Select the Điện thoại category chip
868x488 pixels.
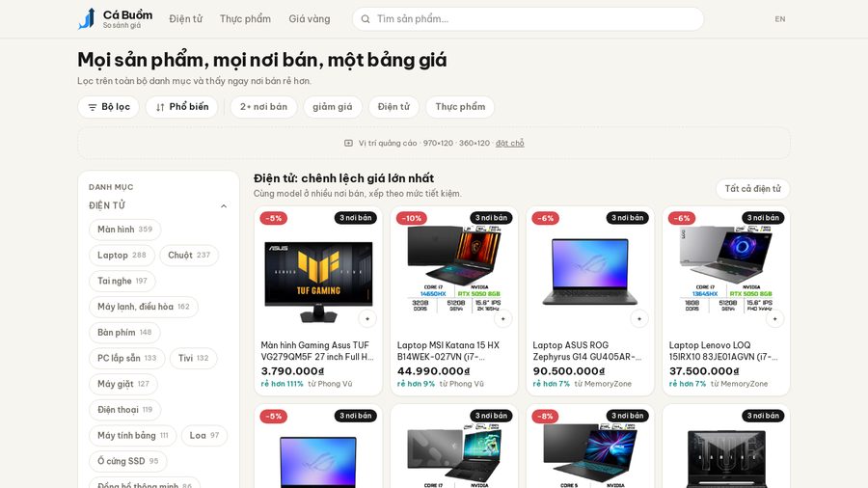point(124,410)
